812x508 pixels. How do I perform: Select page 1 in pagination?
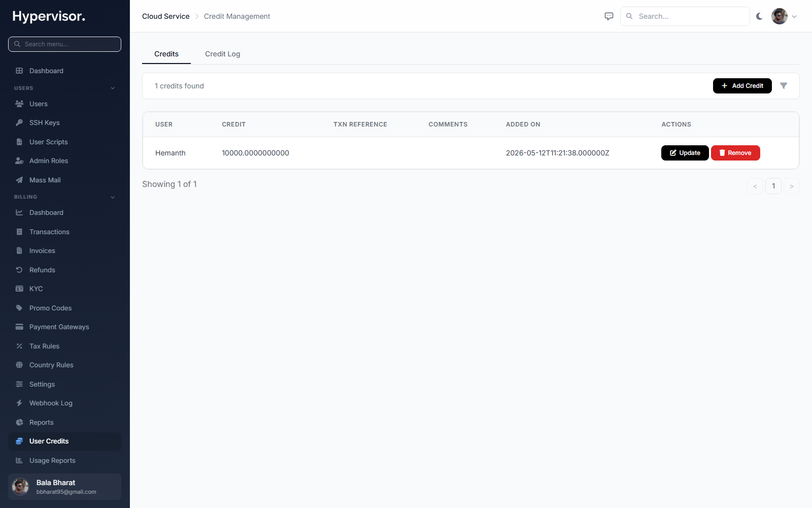773,186
